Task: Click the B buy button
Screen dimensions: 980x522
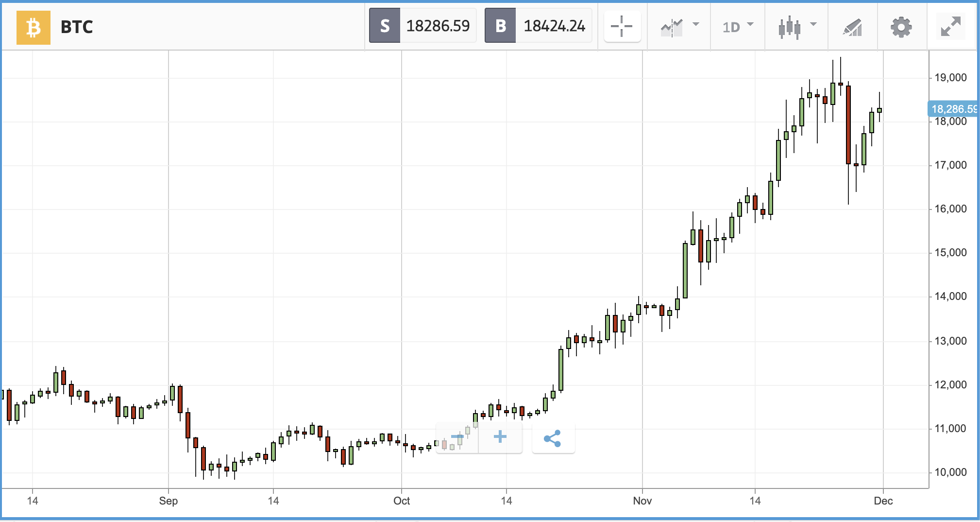Action: 500,26
